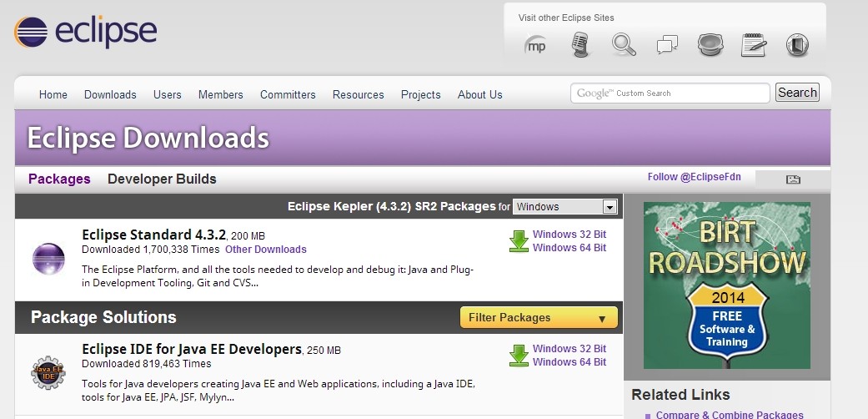
Task: Open the Projects navigation item
Action: pyautogui.click(x=421, y=95)
